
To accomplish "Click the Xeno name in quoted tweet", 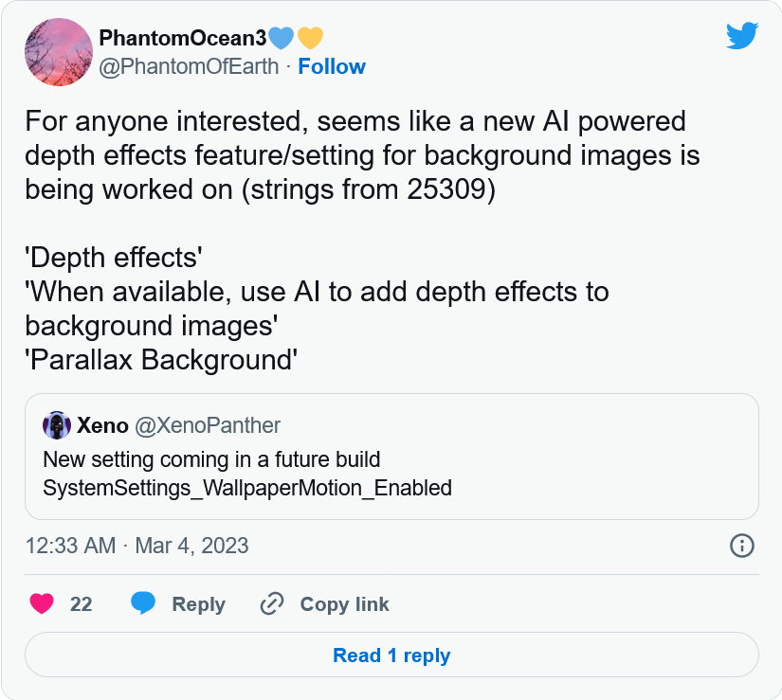I will (102, 425).
